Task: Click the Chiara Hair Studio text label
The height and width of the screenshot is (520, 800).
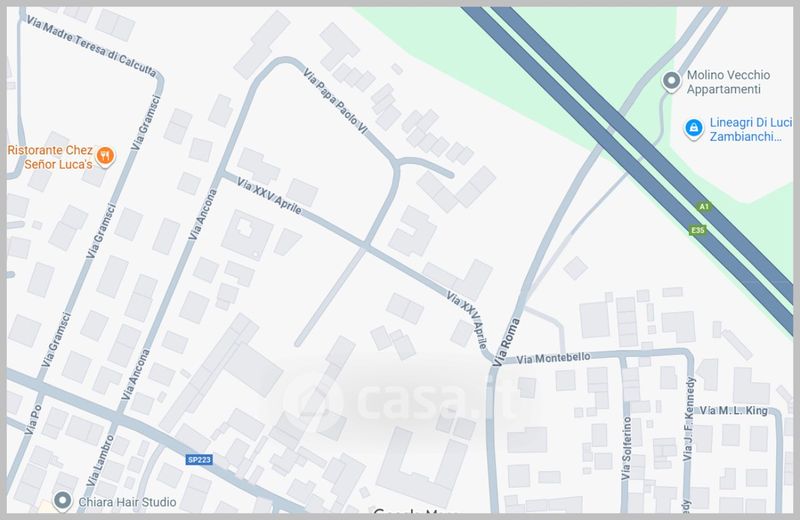Action: tap(127, 502)
